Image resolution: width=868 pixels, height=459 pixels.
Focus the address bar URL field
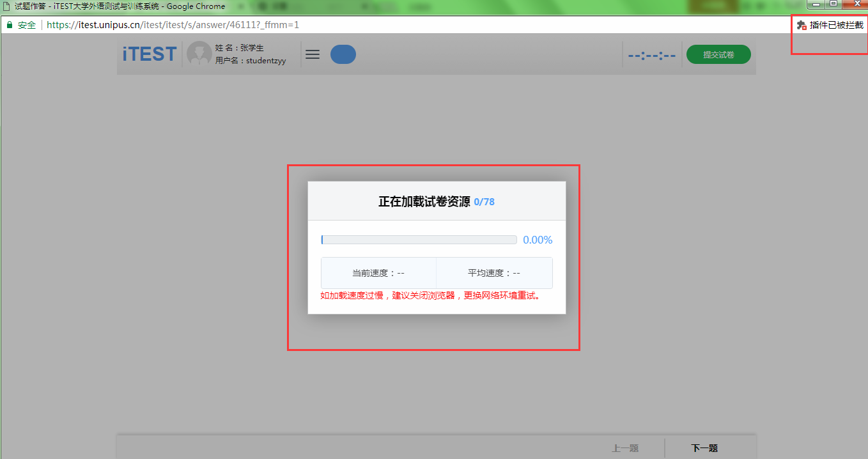(173, 25)
